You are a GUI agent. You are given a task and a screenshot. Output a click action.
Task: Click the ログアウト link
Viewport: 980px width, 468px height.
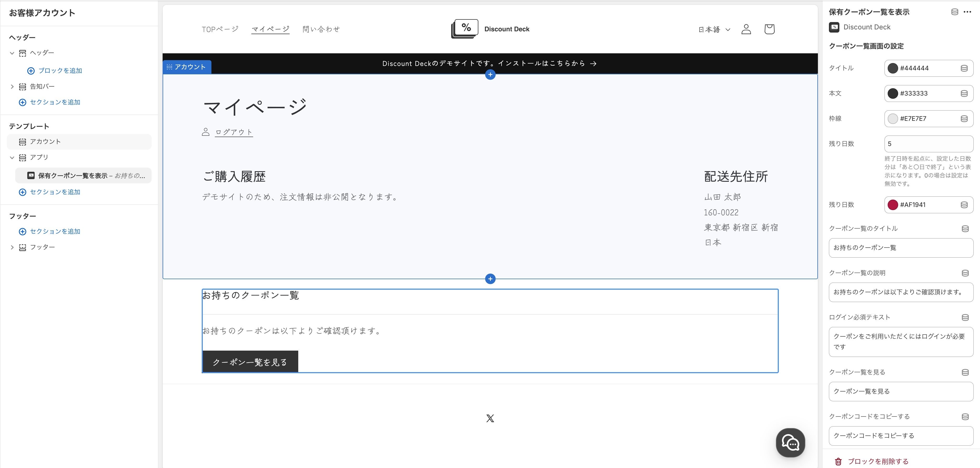tap(233, 132)
